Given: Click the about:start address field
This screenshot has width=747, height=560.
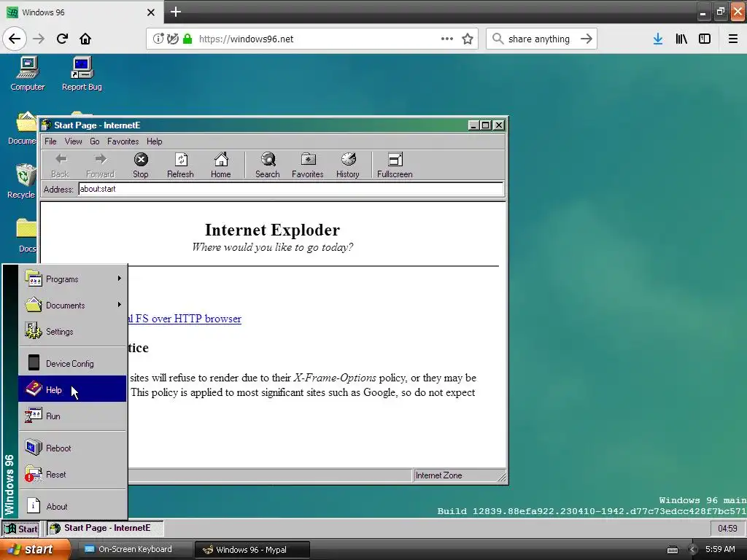Looking at the screenshot, I should [290, 189].
